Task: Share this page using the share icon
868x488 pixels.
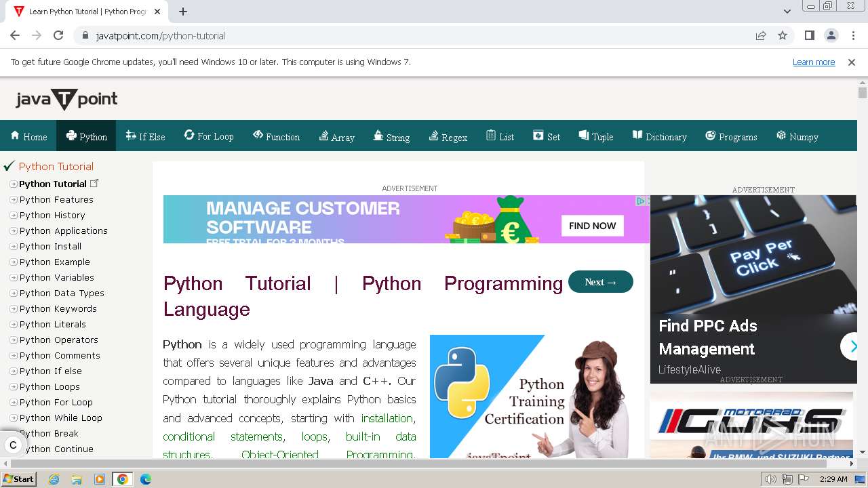Action: pos(761,35)
